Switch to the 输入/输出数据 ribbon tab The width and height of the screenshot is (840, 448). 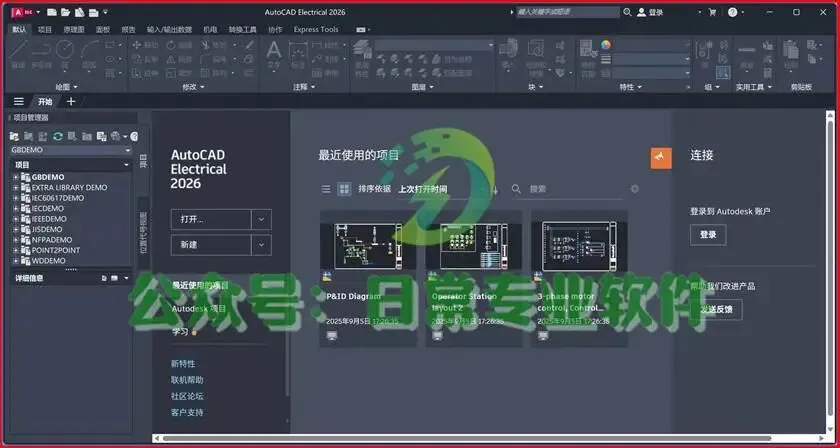click(169, 29)
